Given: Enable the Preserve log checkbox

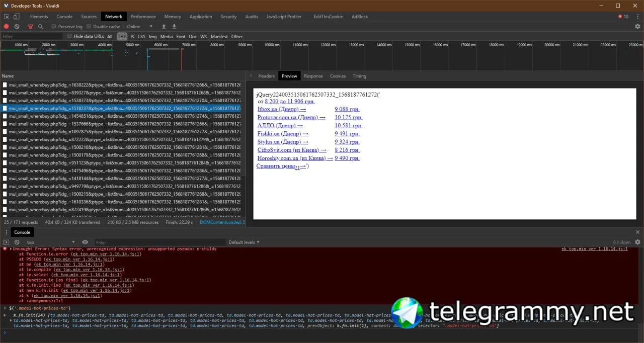Looking at the screenshot, I should [x=54, y=27].
